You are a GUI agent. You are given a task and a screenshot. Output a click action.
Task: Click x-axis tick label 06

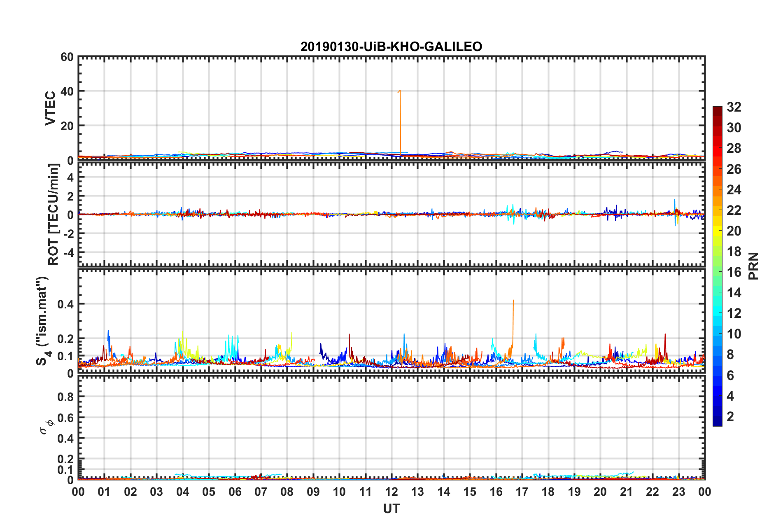click(235, 492)
